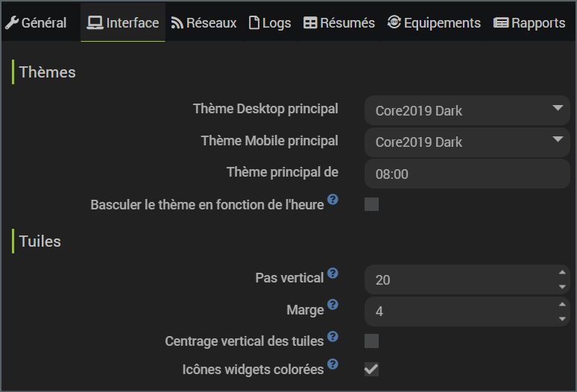Click the Thème principal de time field

pyautogui.click(x=467, y=174)
